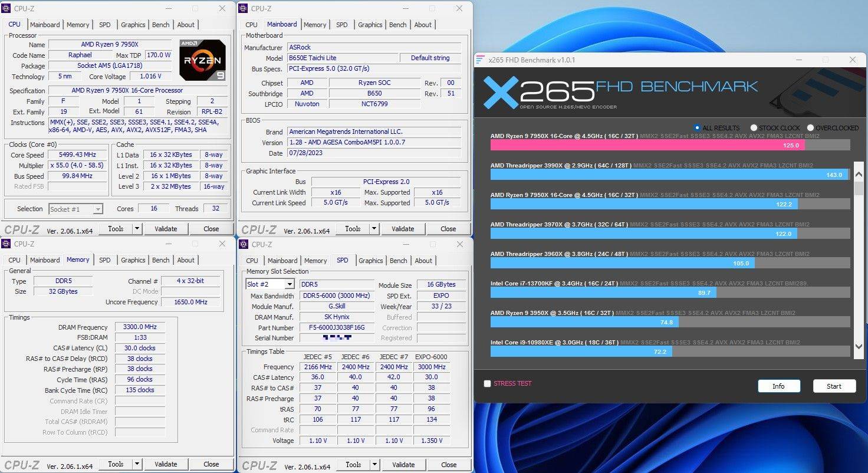Click Validate button in SPD window
Screen dimensions: 868x473
tap(403, 465)
